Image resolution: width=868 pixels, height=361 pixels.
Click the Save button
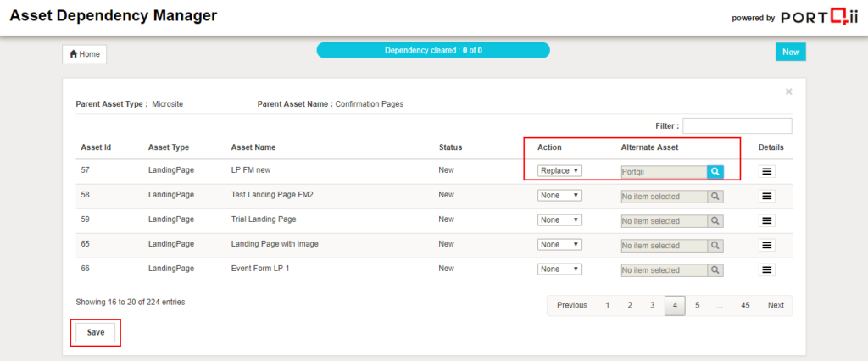tap(96, 332)
